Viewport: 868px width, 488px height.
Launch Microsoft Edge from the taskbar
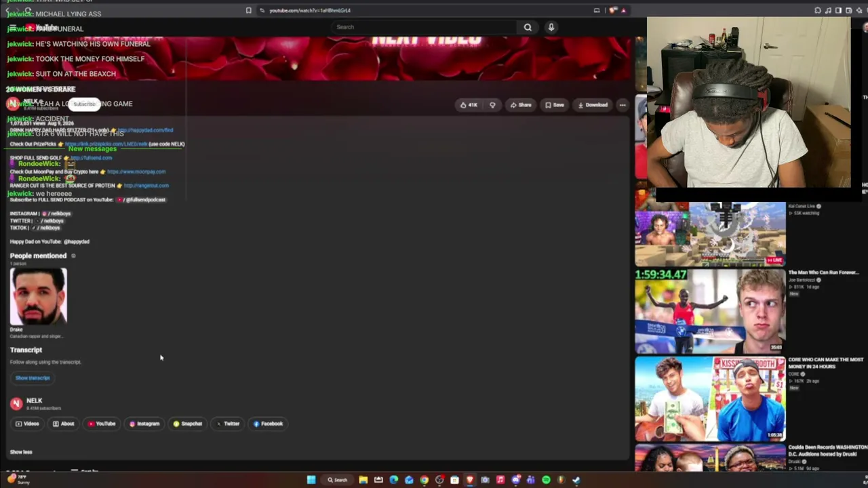pyautogui.click(x=394, y=480)
